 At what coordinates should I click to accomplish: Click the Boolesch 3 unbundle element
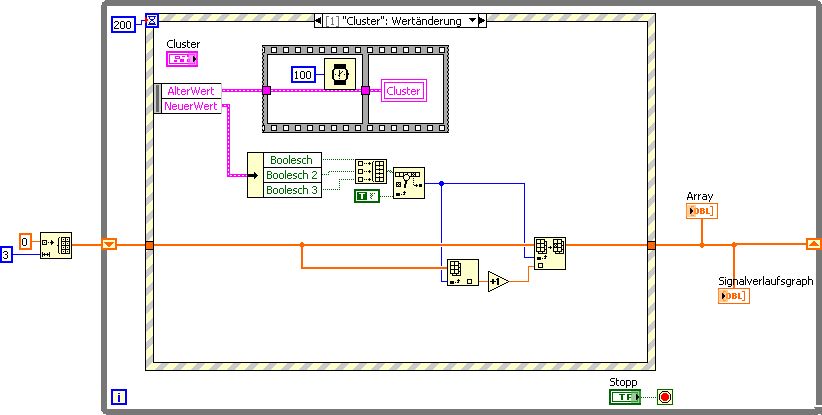(x=291, y=190)
